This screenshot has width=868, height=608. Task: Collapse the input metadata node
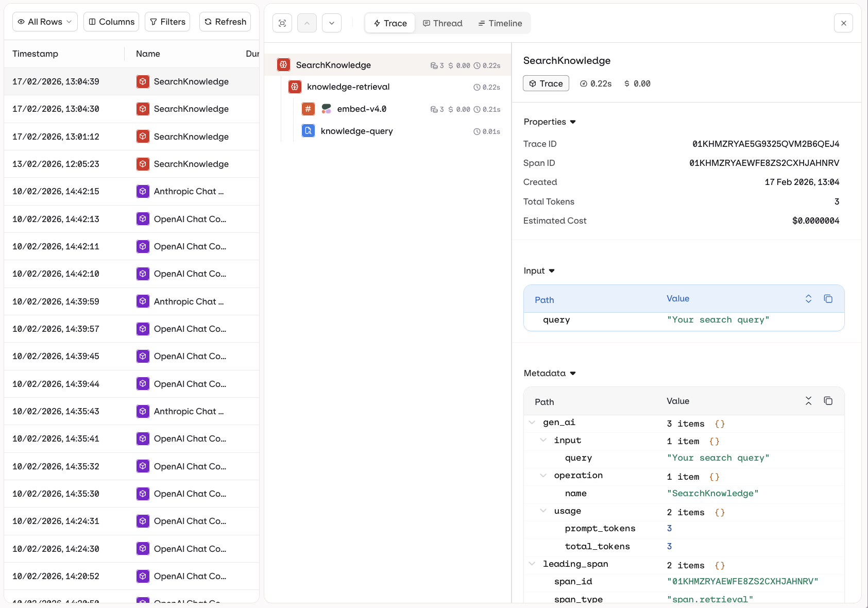pyautogui.click(x=543, y=440)
